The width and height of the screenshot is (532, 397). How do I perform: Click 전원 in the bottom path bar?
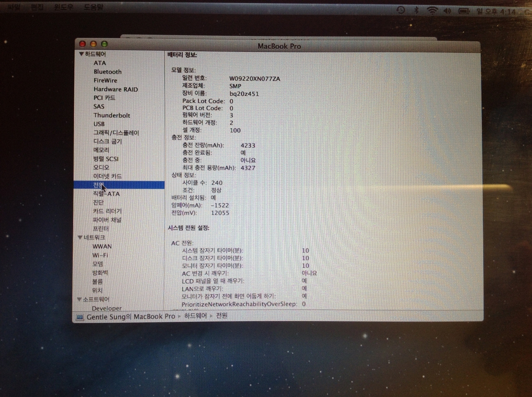pyautogui.click(x=222, y=315)
